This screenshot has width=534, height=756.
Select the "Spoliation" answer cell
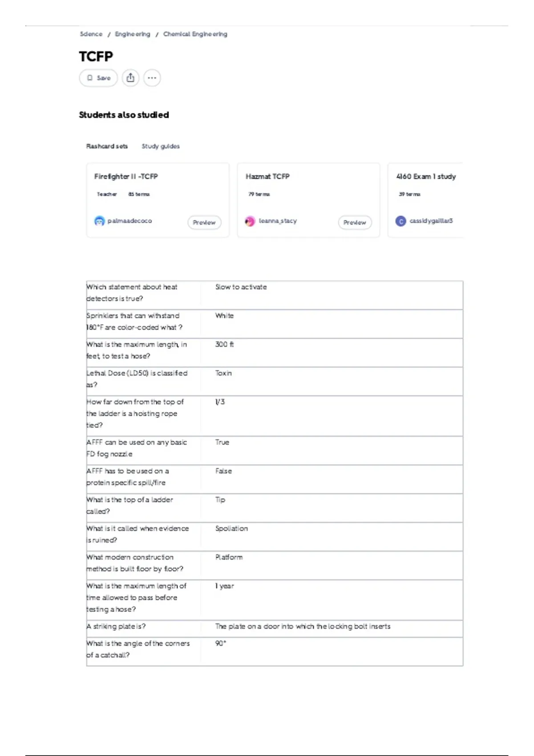pyautogui.click(x=231, y=529)
